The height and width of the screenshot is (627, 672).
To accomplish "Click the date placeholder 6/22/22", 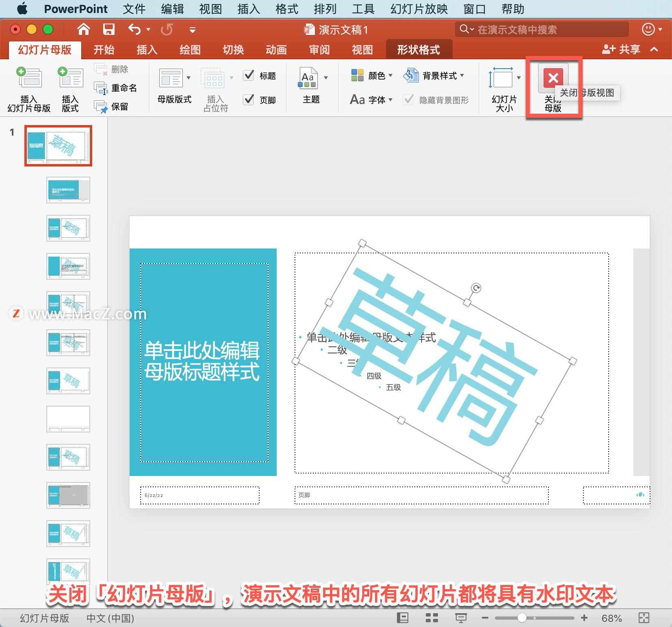I will 200,495.
